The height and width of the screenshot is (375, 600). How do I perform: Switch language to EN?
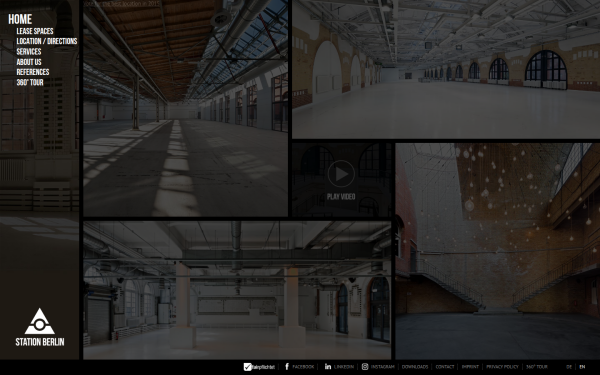[582, 367]
